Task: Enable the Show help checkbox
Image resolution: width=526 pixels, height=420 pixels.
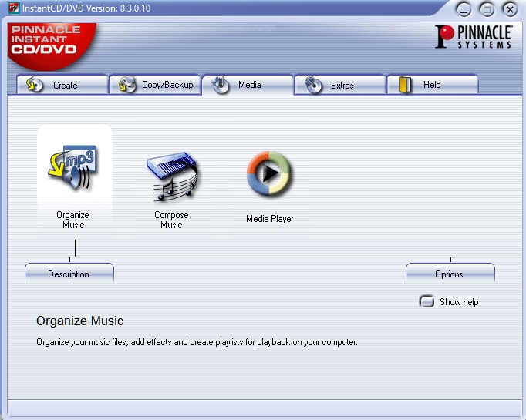Action: (427, 301)
